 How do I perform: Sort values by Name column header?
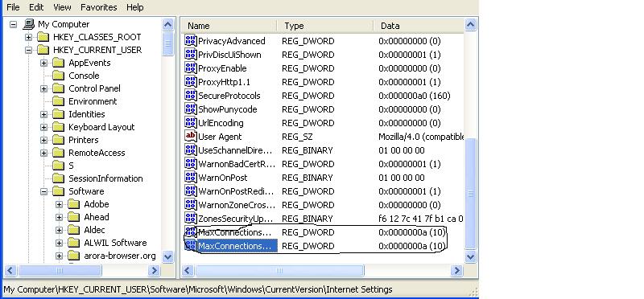point(229,26)
